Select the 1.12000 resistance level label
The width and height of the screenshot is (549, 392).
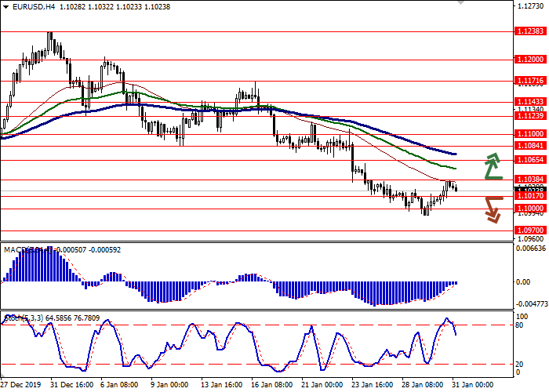point(531,60)
